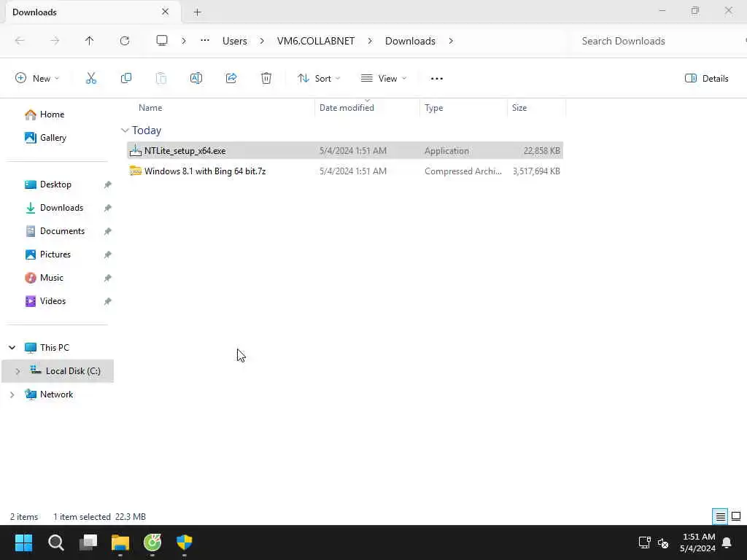Collapse the Today group
This screenshot has width=747, height=560.
125,131
